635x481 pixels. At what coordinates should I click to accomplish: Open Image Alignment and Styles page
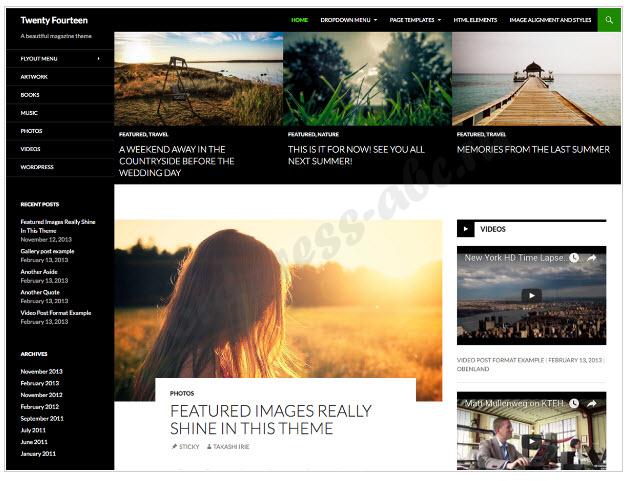550,20
